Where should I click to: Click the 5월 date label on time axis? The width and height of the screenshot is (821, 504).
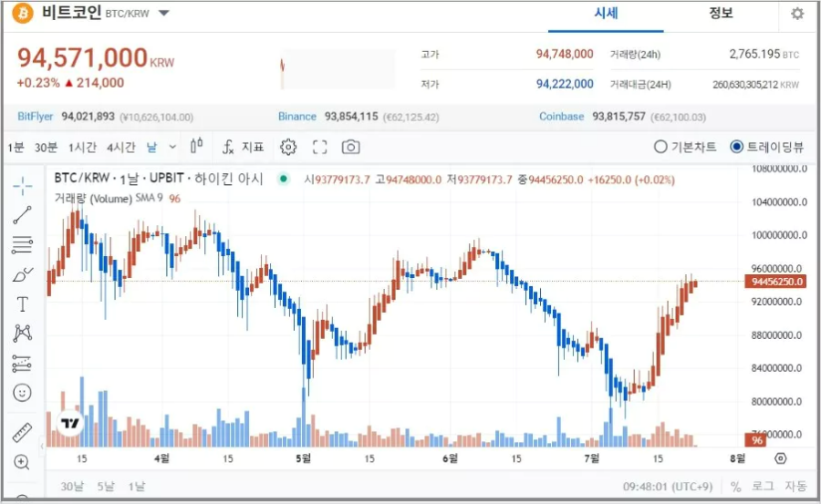[303, 459]
